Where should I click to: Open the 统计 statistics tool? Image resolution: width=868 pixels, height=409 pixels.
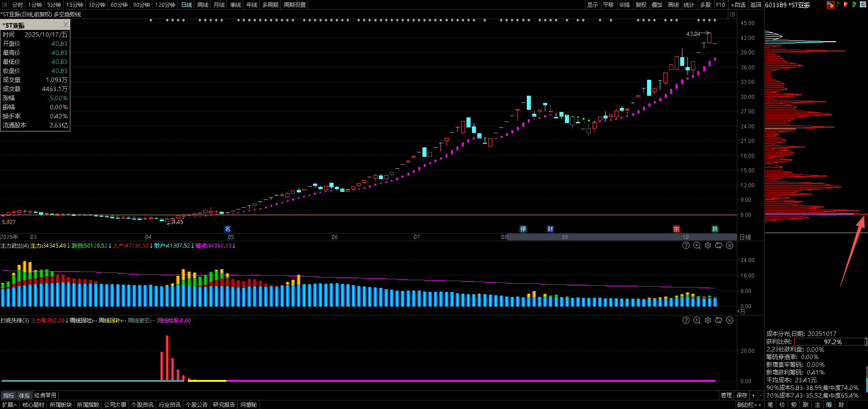tap(689, 5)
